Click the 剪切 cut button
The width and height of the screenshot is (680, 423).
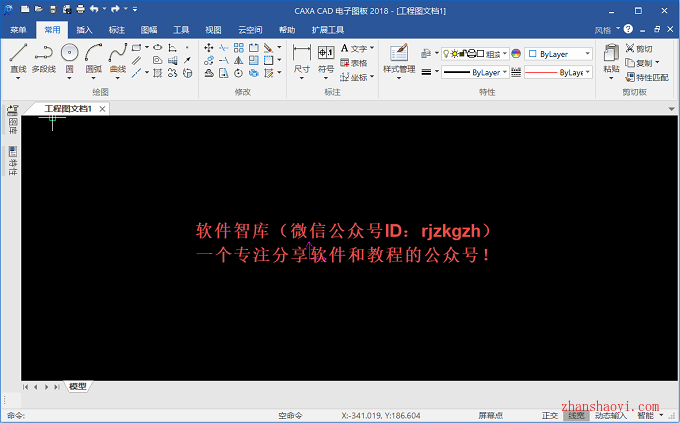(639, 48)
